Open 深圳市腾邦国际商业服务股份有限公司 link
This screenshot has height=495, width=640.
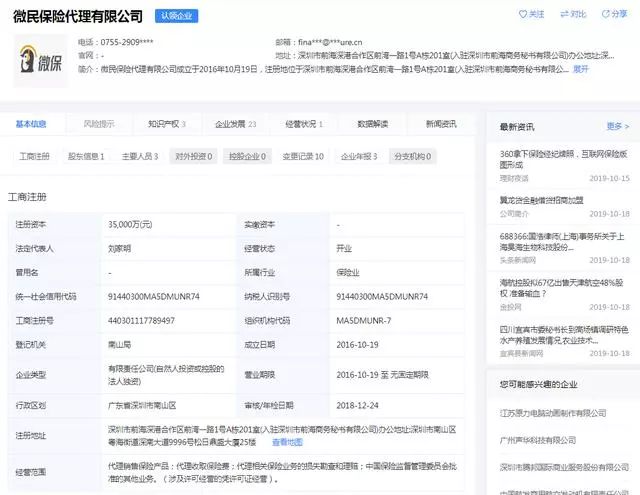click(564, 467)
